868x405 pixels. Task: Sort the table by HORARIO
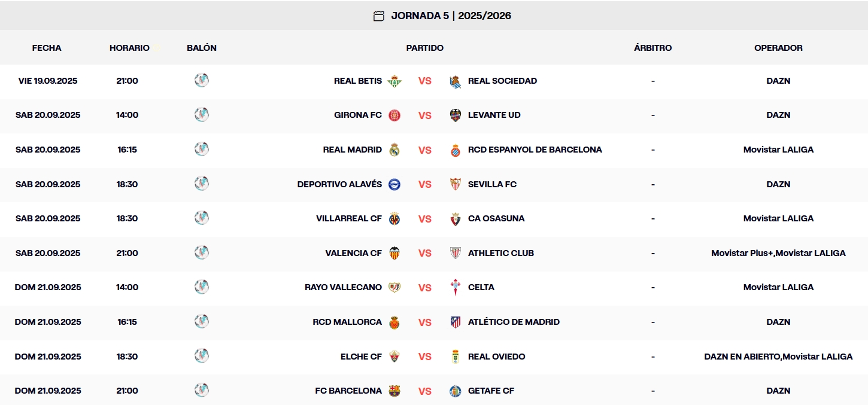(x=129, y=48)
